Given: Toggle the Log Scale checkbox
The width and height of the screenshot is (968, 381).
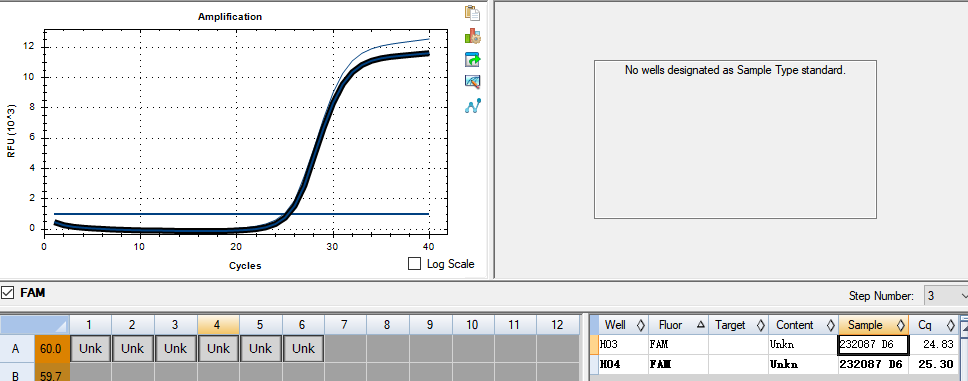Looking at the screenshot, I should click(414, 264).
